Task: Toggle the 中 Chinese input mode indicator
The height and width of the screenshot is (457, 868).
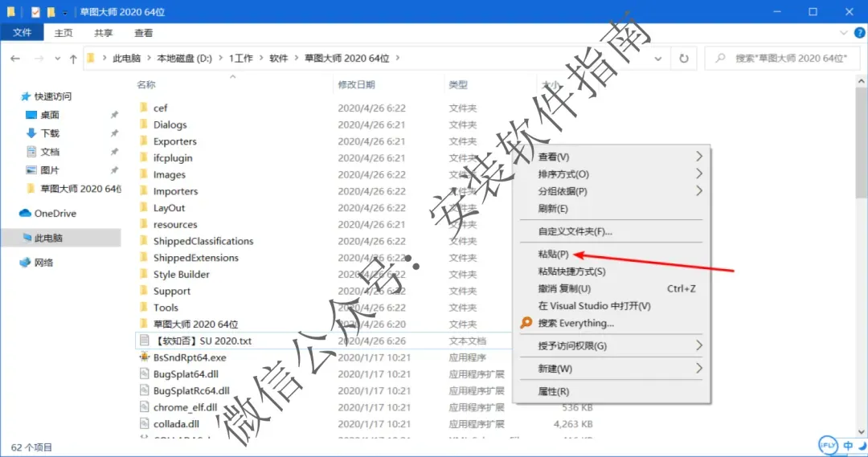Action: tap(848, 445)
